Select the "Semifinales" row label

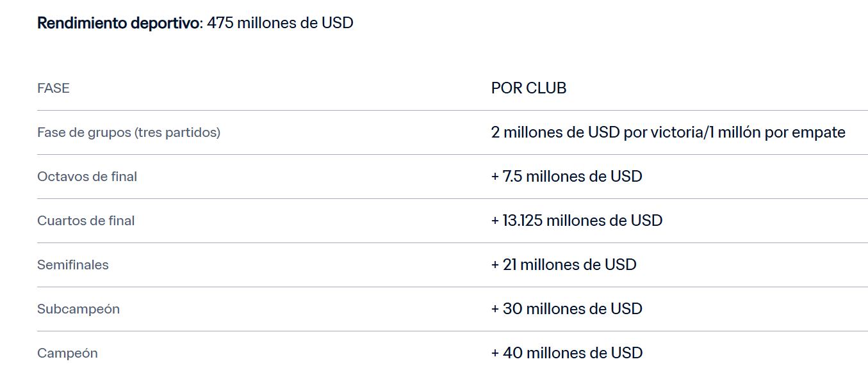[x=73, y=265]
